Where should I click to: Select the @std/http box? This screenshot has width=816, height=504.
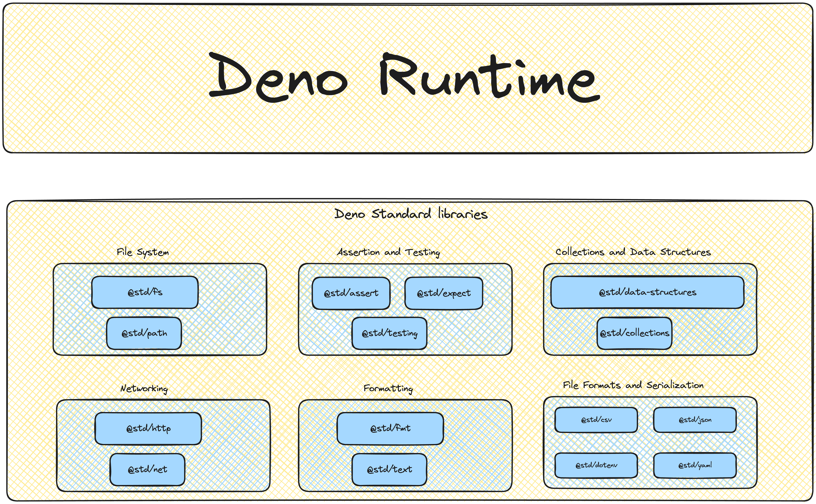coord(148,429)
